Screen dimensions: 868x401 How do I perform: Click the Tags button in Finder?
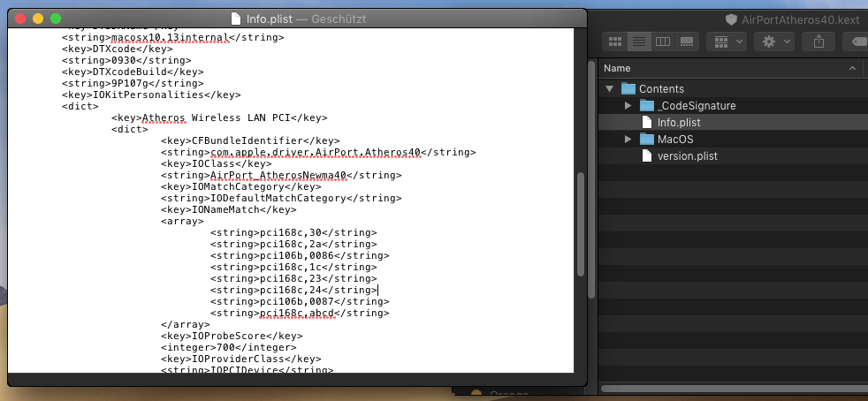coord(856,42)
